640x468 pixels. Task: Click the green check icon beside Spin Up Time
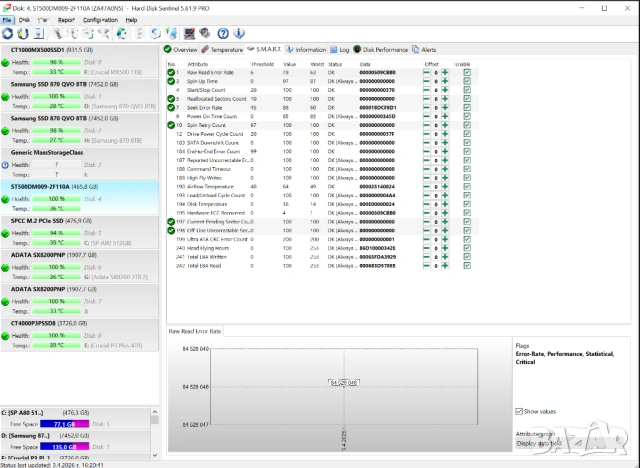coord(171,81)
